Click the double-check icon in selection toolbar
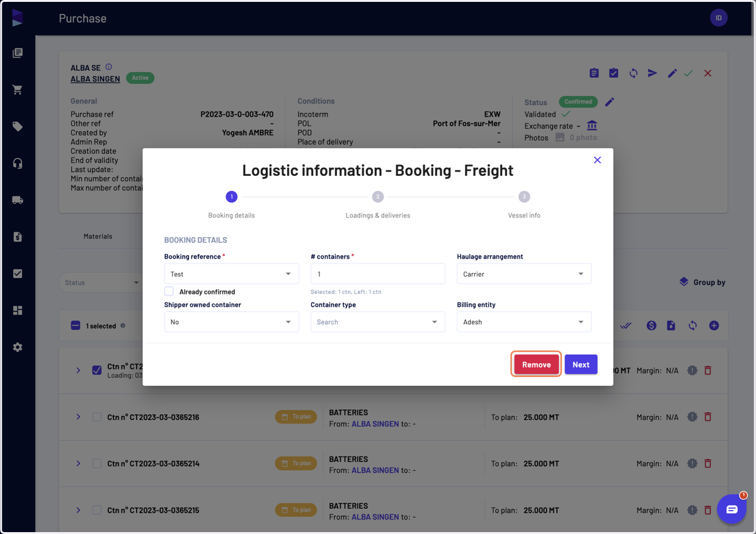 click(x=626, y=326)
